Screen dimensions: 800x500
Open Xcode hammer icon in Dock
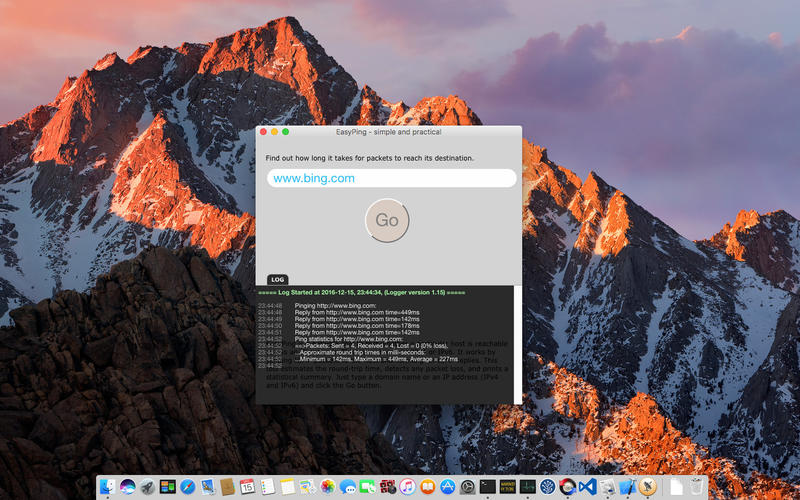point(628,487)
